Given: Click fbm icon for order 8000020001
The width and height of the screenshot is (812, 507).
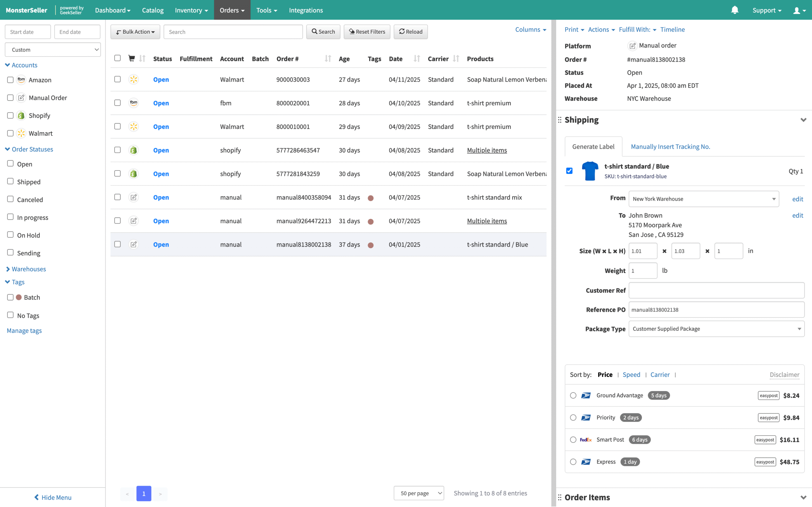Looking at the screenshot, I should tap(133, 103).
